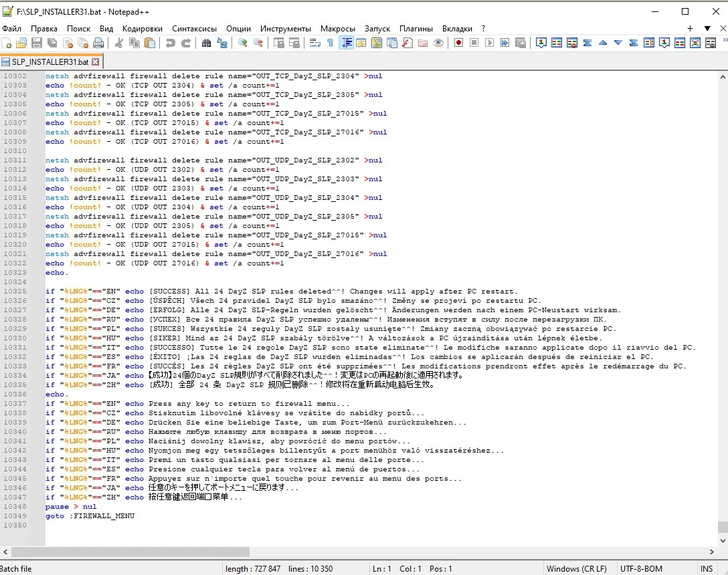Click the Close All documents icon
Viewport: 728px width, 575px height.
coord(83,43)
